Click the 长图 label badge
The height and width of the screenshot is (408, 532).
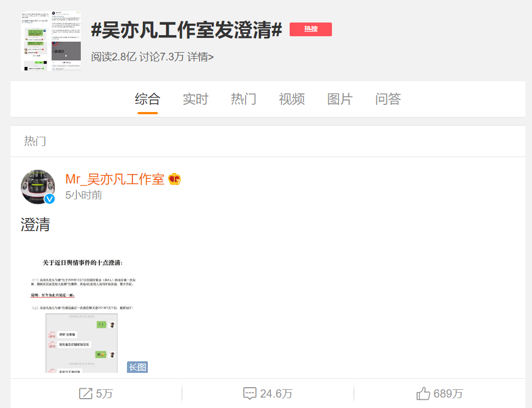pyautogui.click(x=137, y=367)
